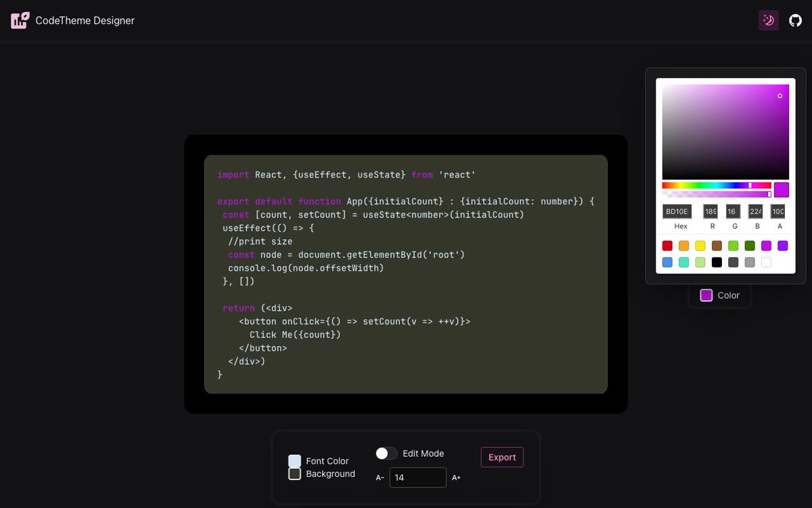Click the Export button

point(501,457)
